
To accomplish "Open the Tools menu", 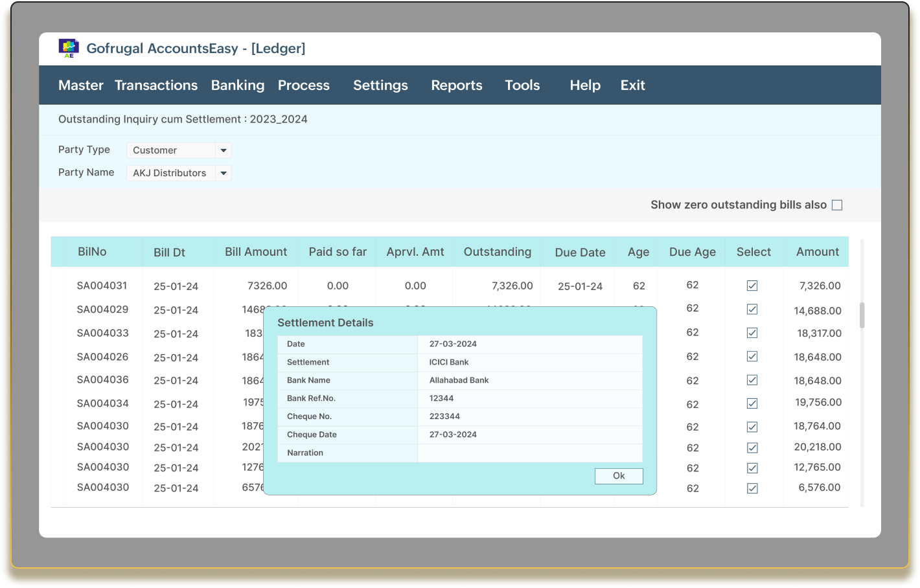I will pos(522,85).
